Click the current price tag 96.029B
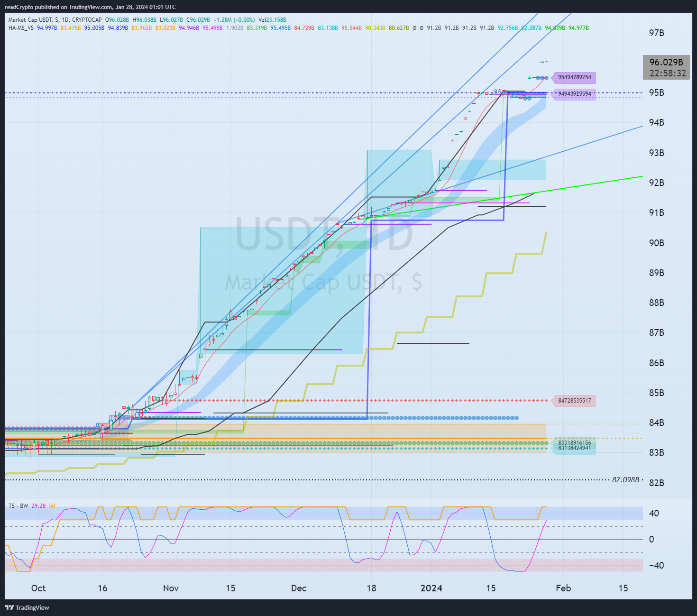 click(666, 62)
